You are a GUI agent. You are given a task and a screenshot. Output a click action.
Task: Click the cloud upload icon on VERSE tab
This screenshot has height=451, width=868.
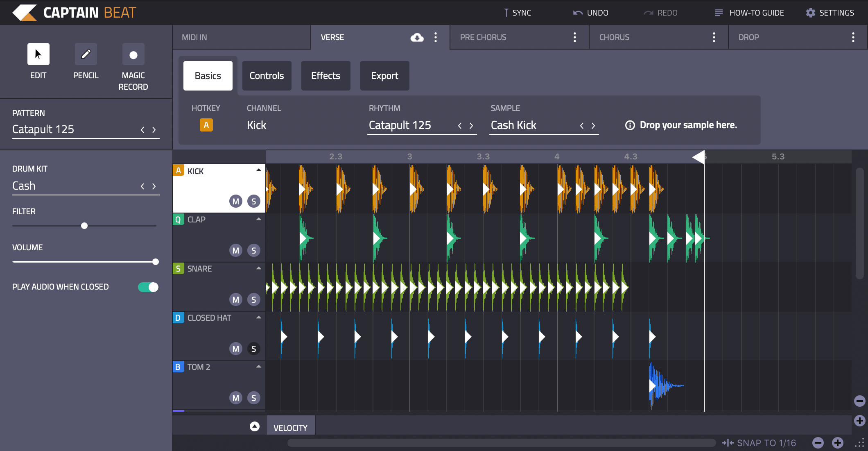point(417,37)
